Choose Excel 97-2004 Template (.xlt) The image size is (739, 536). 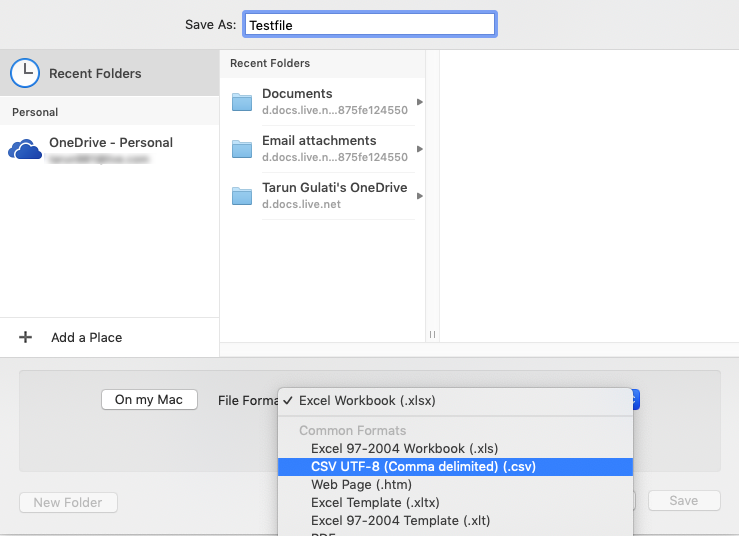[x=455, y=520]
